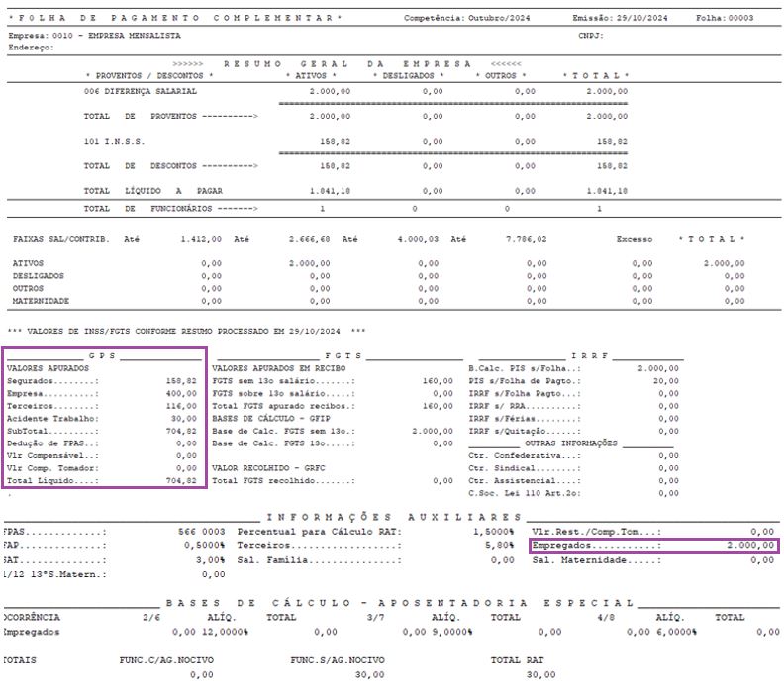Click the salary bracket value '1.412,00'
The image size is (784, 689).
pyautogui.click(x=201, y=239)
